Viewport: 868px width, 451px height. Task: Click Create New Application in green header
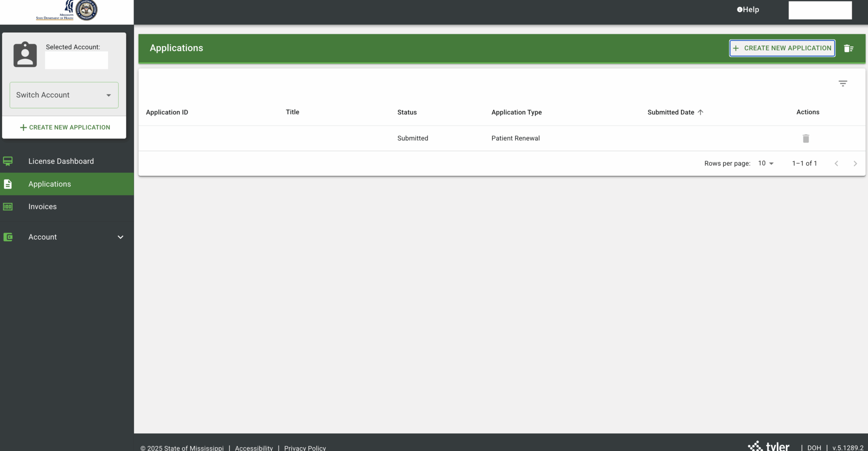(x=782, y=48)
